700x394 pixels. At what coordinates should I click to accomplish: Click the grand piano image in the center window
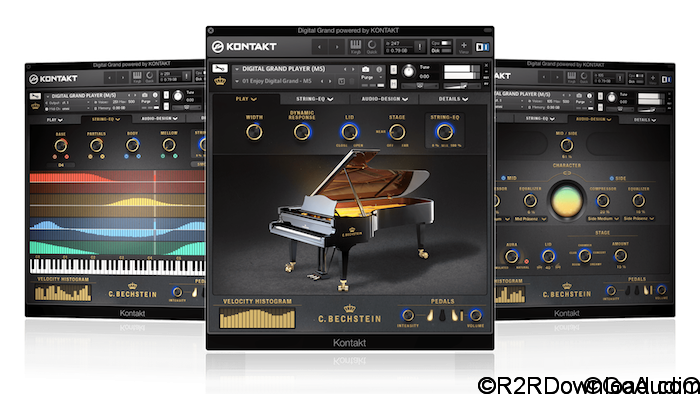pos(351,220)
